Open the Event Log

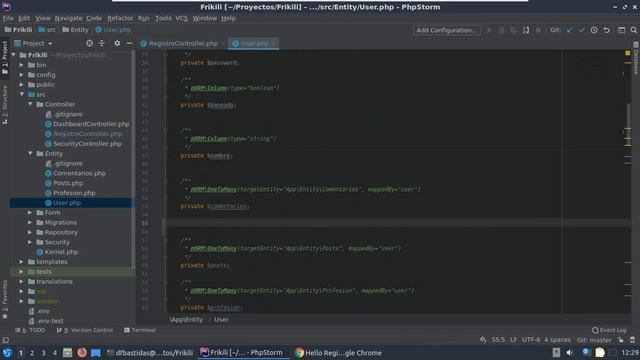click(609, 330)
